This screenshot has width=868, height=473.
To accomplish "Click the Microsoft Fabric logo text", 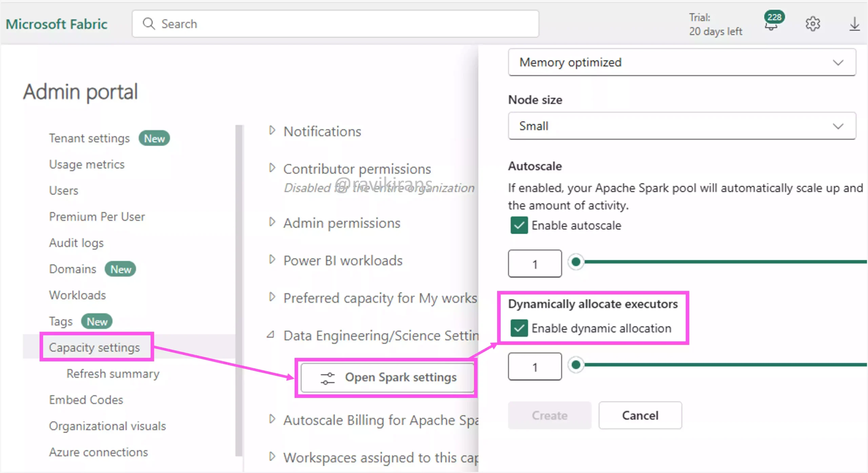I will (x=56, y=24).
